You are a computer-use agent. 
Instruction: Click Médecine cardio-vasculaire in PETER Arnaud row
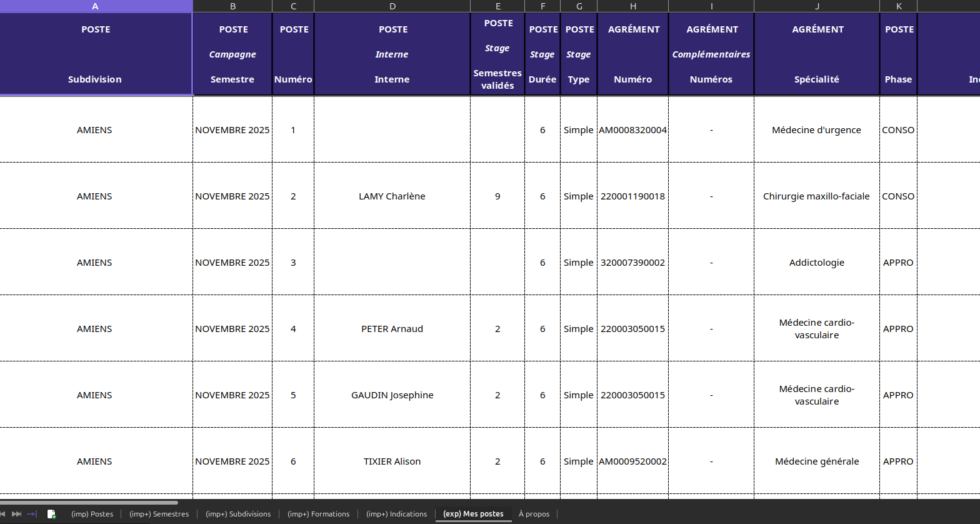[x=817, y=329]
